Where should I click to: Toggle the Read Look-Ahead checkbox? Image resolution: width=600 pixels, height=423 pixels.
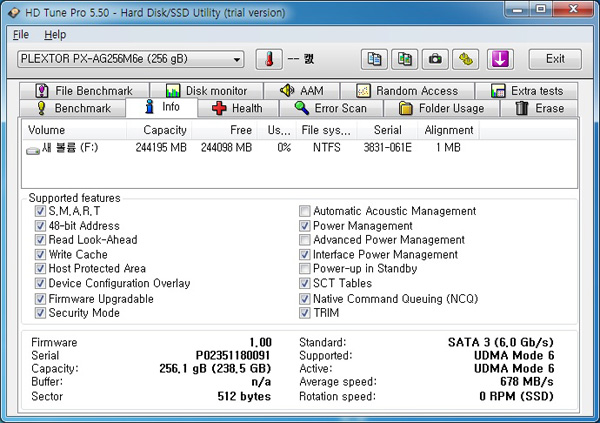(x=40, y=240)
